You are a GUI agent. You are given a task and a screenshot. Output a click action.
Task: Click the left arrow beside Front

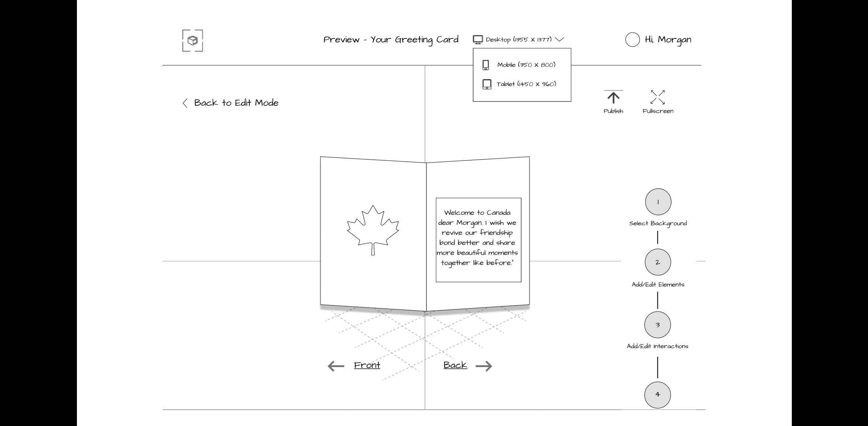336,366
